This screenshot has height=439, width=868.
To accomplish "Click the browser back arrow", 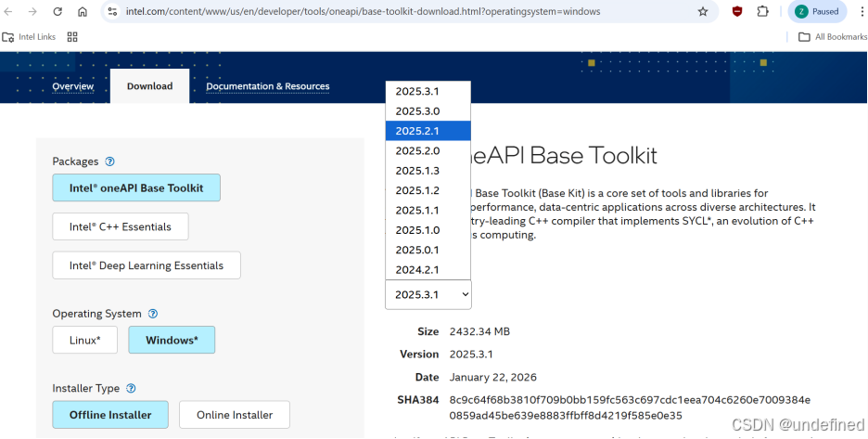I will point(8,12).
